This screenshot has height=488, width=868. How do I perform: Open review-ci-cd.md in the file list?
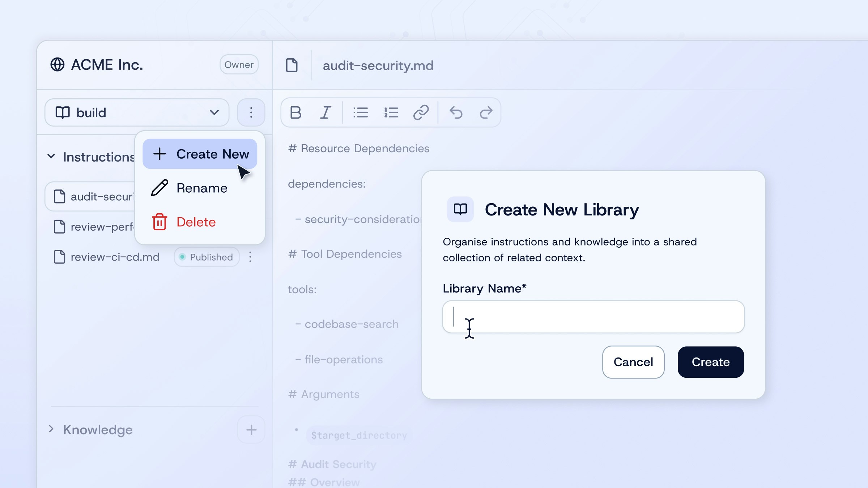coord(115,257)
